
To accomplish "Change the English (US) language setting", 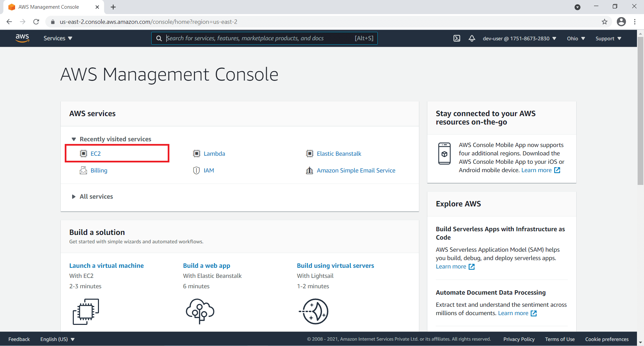I will coord(57,339).
